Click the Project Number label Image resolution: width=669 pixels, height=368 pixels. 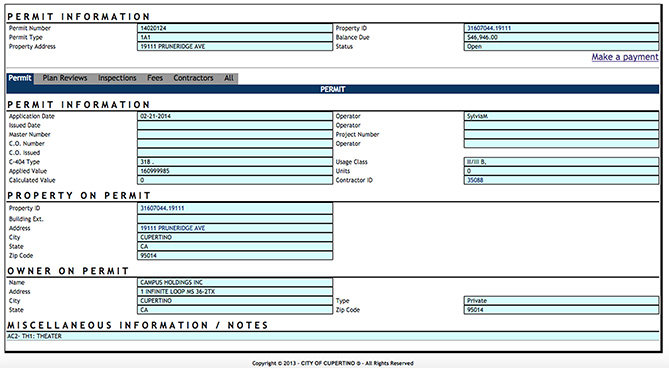(357, 134)
